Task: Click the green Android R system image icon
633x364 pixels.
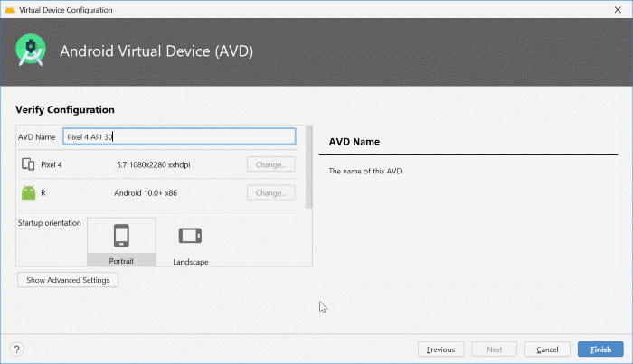Action: (x=28, y=192)
